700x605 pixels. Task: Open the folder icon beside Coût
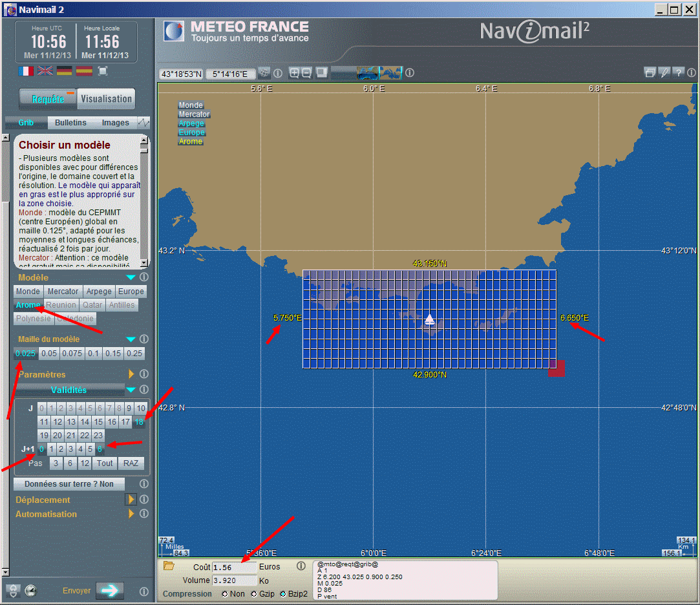click(169, 566)
